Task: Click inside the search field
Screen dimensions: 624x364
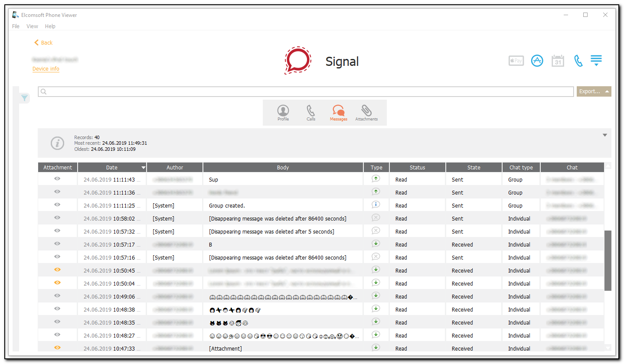Action: coord(304,91)
